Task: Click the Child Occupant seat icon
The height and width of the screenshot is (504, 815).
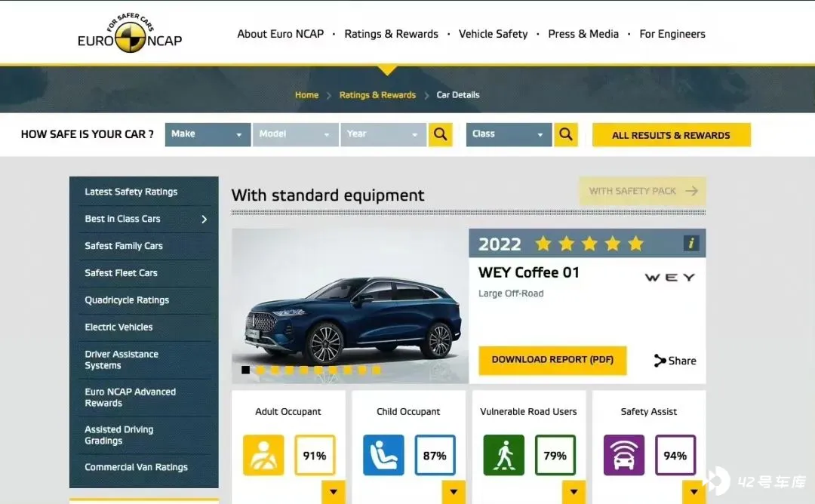Action: pos(383,455)
